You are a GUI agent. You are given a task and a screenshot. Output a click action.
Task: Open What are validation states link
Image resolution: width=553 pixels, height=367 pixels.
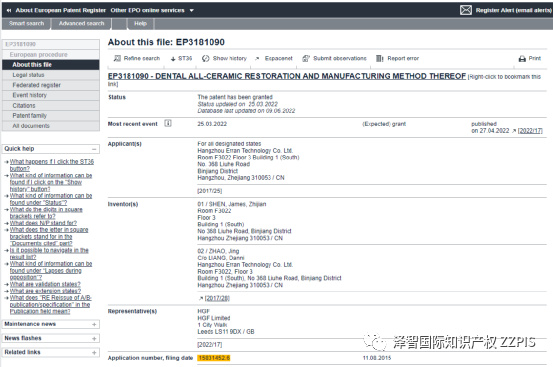[45, 284]
